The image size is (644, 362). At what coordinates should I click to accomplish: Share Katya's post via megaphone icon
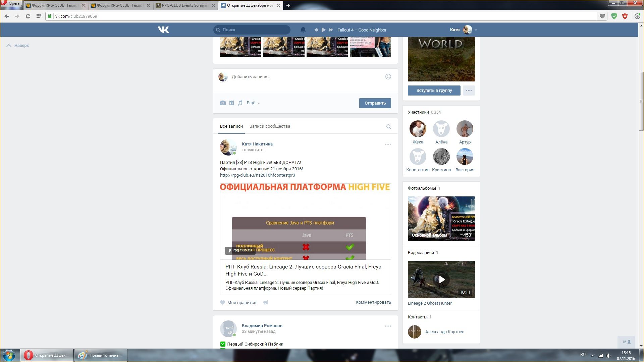pyautogui.click(x=266, y=303)
